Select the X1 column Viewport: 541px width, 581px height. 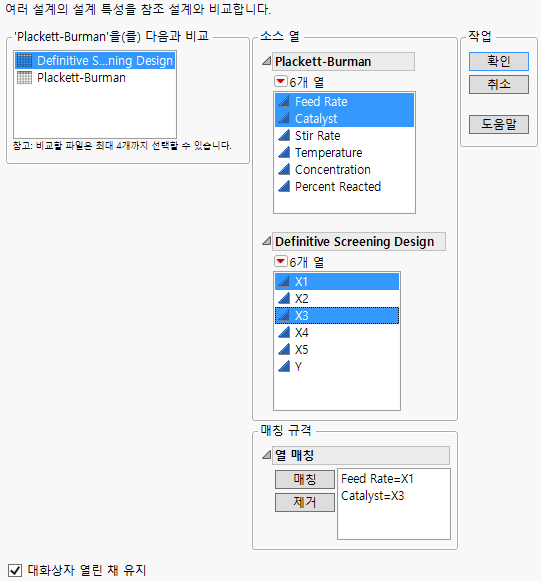click(337, 281)
